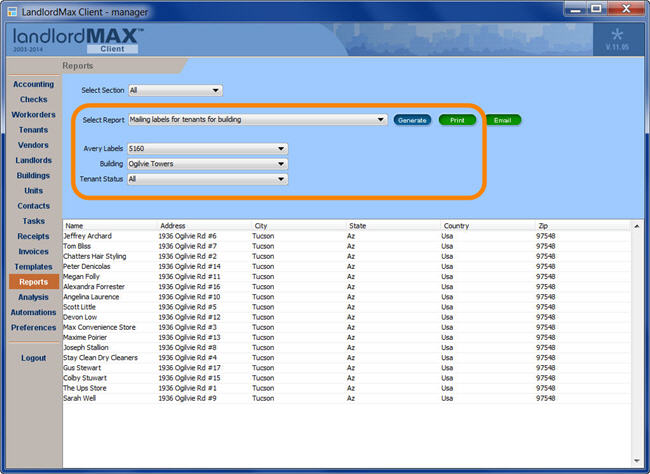Open Templates from sidebar
The width and height of the screenshot is (650, 474).
pyautogui.click(x=34, y=267)
